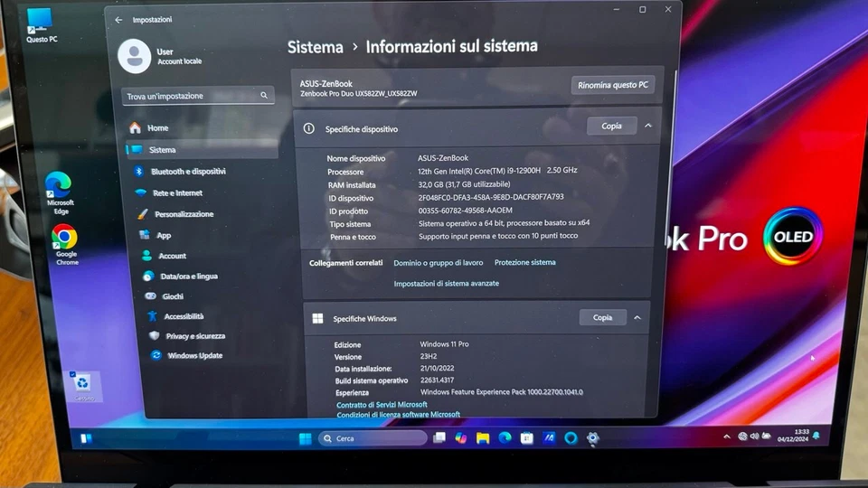Viewport: 868px width, 488px height.
Task: Open Contratto di Servizi Microsoft link
Action: coord(382,405)
